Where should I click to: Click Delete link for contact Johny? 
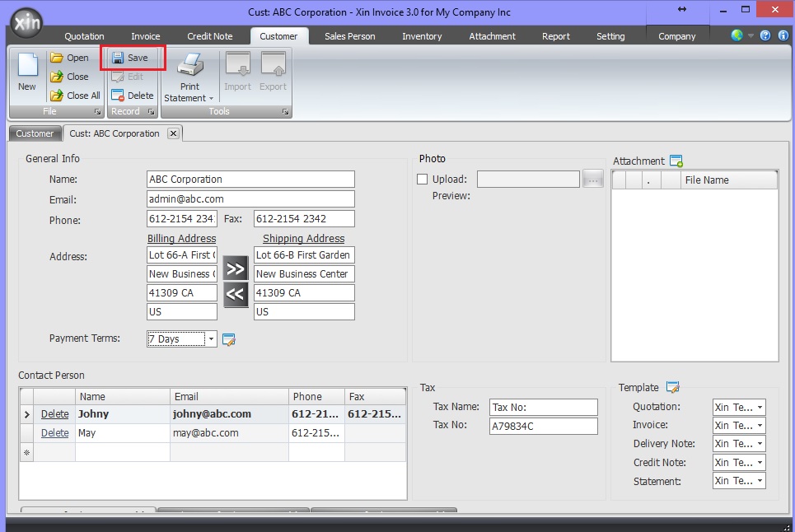(x=54, y=414)
